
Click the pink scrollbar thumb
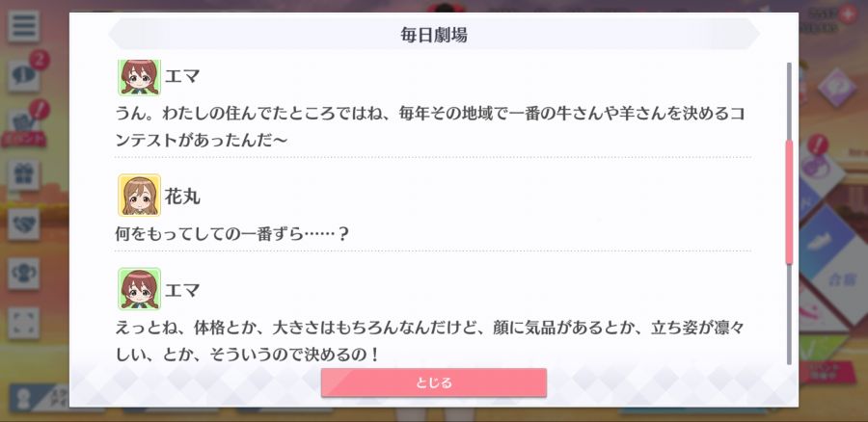[x=789, y=202]
